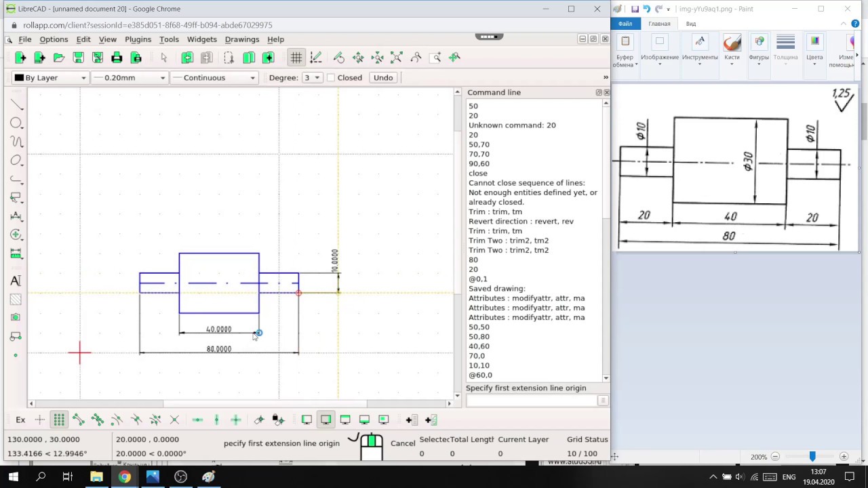The image size is (868, 488).
Task: Open the By Layer color dropdown
Action: coord(50,77)
